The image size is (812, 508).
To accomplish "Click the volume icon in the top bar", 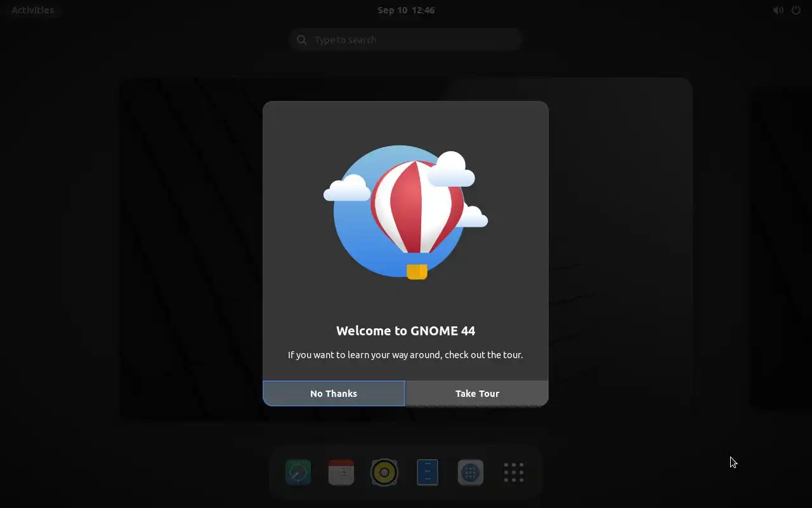I will tap(778, 10).
